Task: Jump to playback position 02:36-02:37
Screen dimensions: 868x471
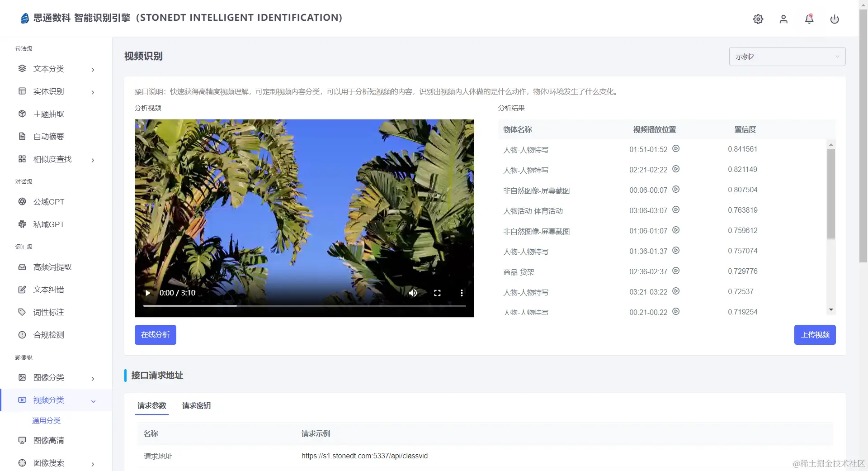Action: [676, 271]
